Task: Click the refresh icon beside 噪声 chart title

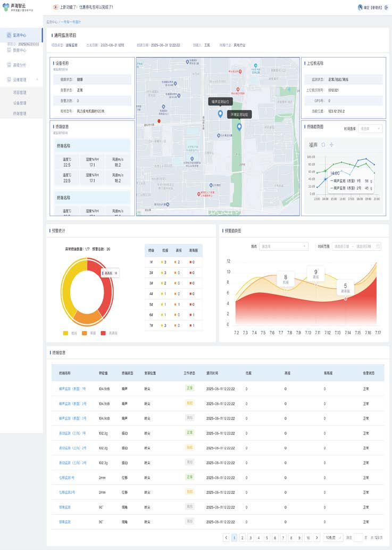Action: pos(323,144)
